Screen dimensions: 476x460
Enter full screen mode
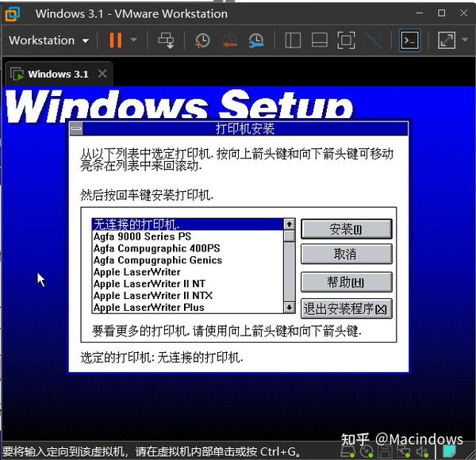346,40
